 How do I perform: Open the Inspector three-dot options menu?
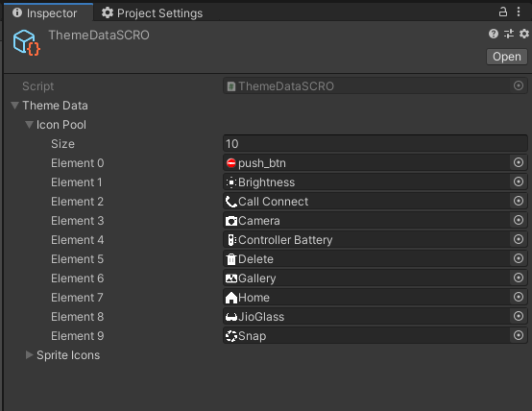pos(519,12)
